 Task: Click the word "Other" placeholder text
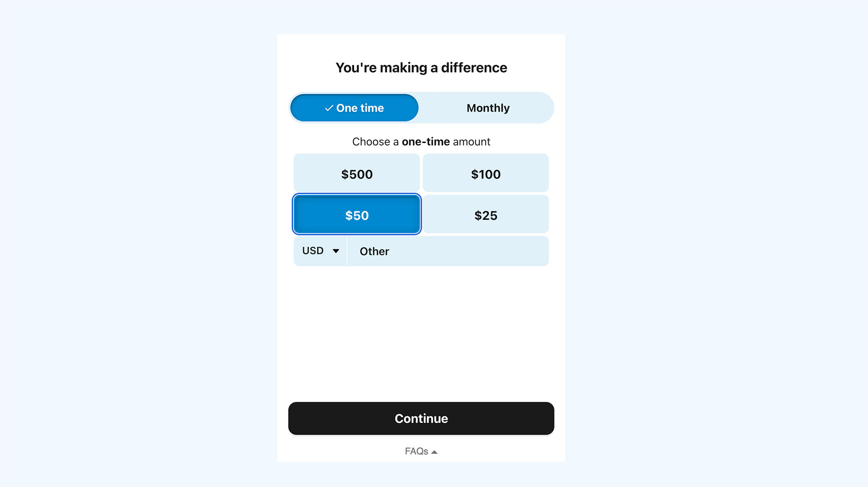374,251
